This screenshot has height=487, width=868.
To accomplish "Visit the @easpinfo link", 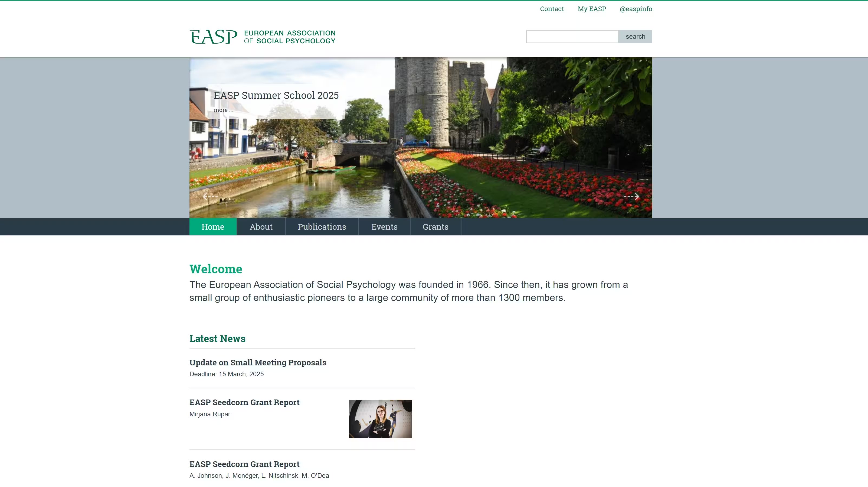I will coord(636,9).
